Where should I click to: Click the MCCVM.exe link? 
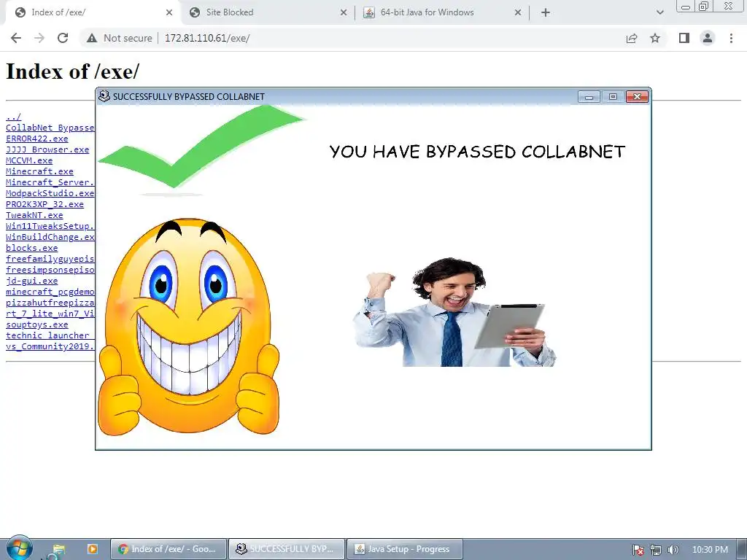[x=29, y=160]
